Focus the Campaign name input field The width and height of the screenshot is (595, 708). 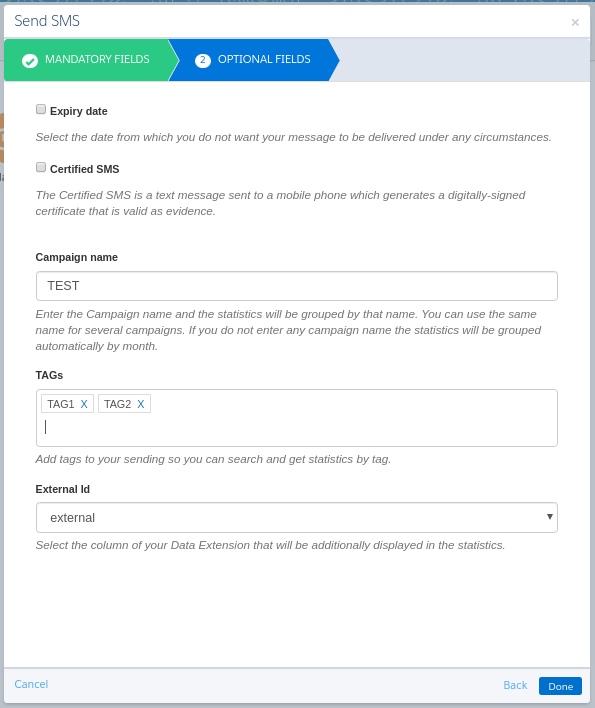pyautogui.click(x=297, y=286)
